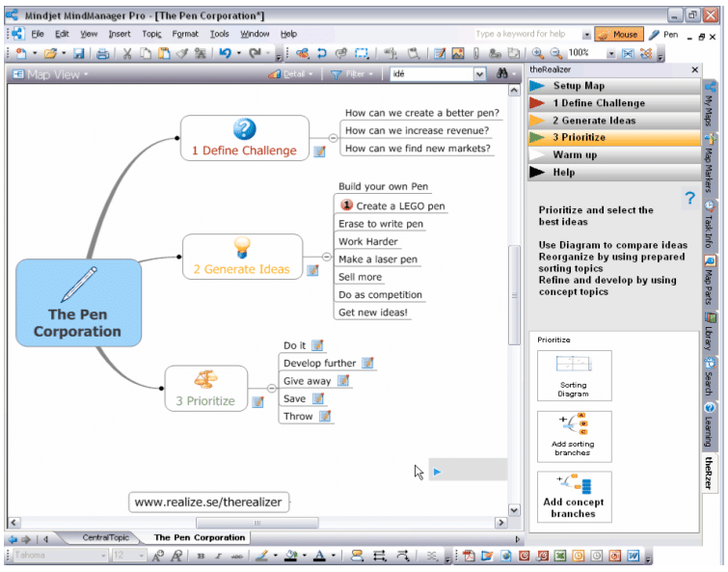Viewport: 728px width, 572px height.
Task: Click the Insert image toolbar icon
Action: click(458, 53)
